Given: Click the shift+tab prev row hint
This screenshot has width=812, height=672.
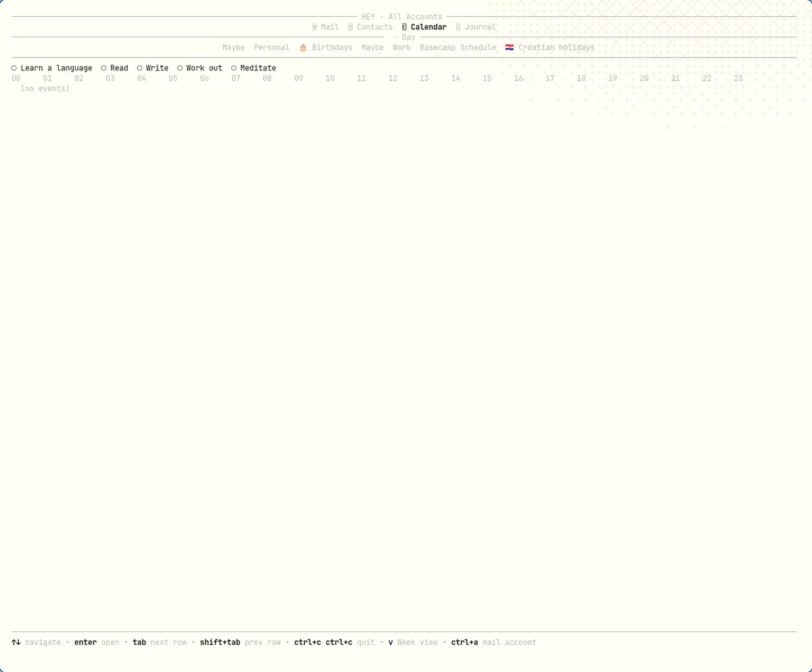Looking at the screenshot, I should click(240, 642).
